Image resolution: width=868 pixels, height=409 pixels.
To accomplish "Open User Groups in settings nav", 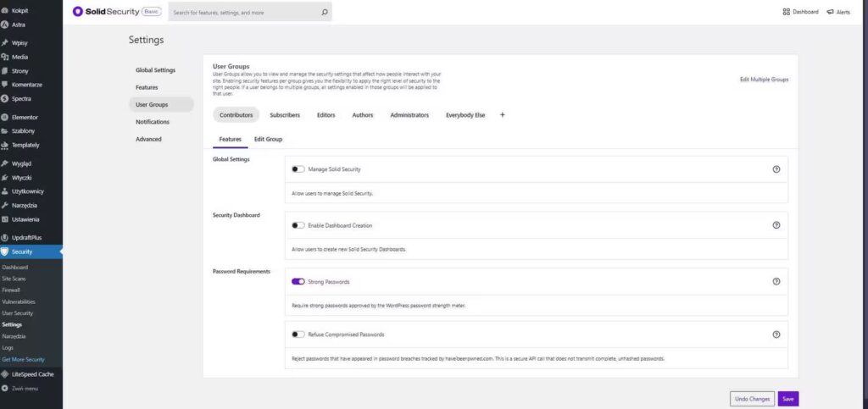I will pyautogui.click(x=161, y=104).
